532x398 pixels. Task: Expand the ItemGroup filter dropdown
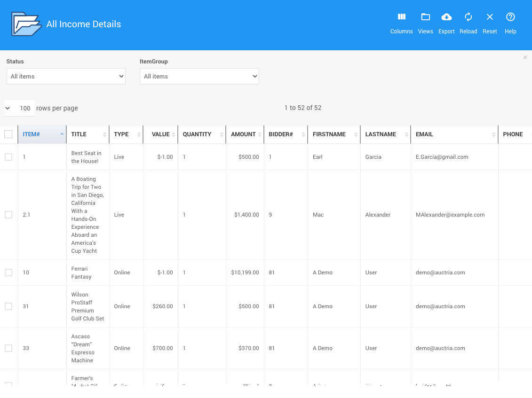(x=199, y=77)
